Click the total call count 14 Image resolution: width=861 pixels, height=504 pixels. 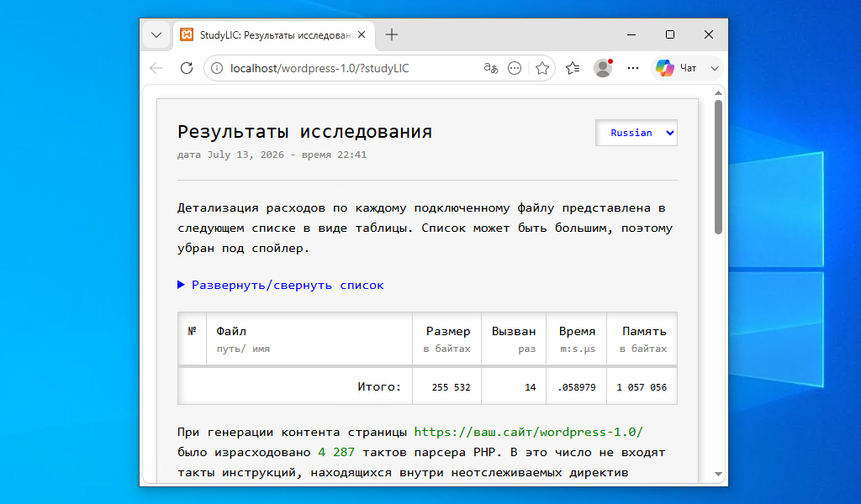pyautogui.click(x=530, y=387)
